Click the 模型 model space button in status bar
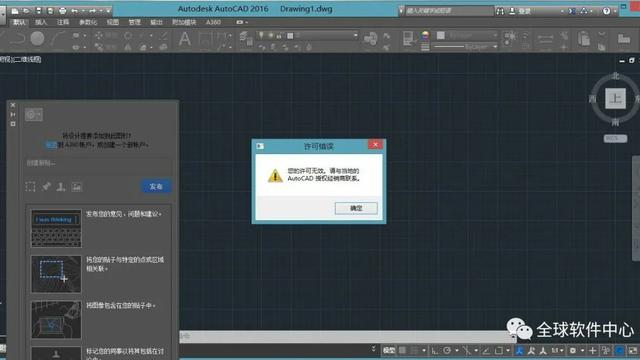 tap(389, 350)
